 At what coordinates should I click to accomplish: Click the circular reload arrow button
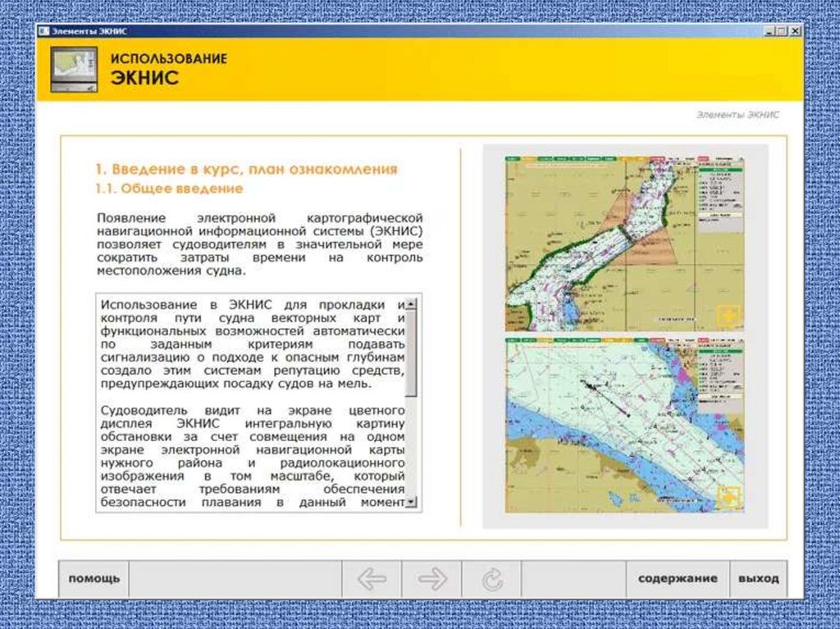491,579
